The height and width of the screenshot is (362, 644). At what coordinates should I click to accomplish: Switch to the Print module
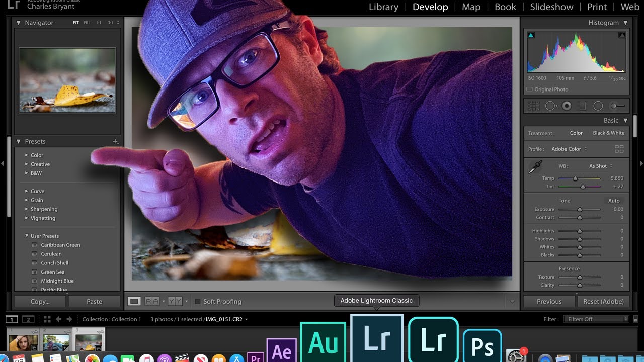597,7
